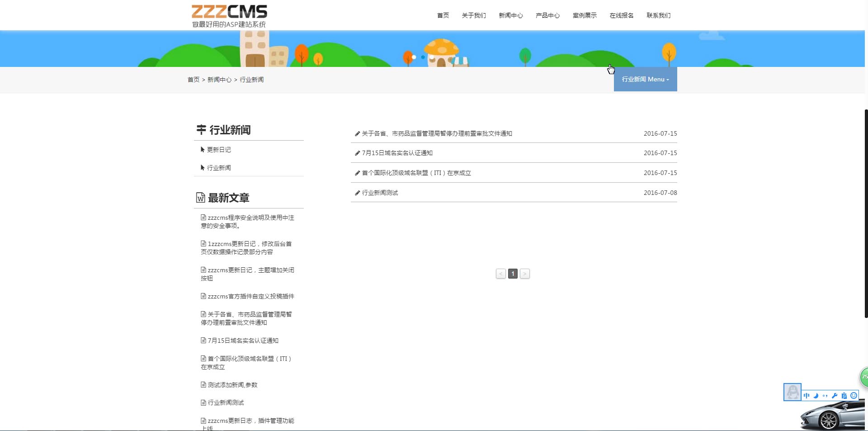Click the 最新文章 sidebar section heading
Image resolution: width=868 pixels, height=431 pixels.
point(228,198)
